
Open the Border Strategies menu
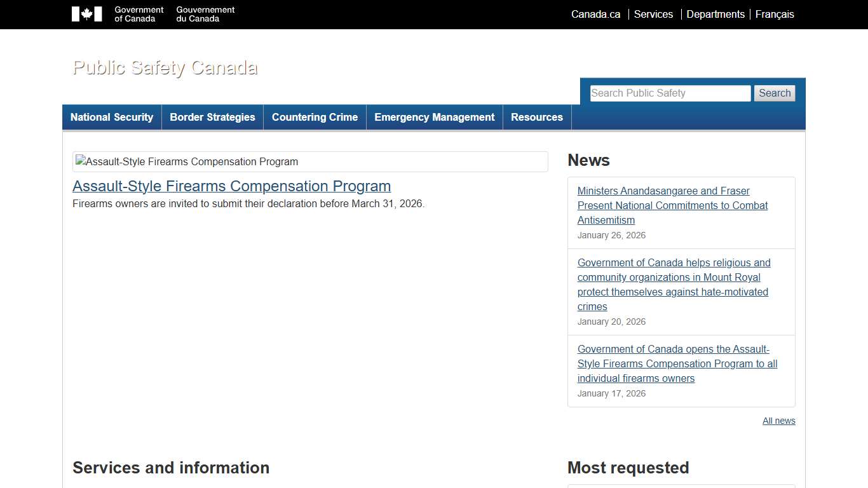click(x=212, y=118)
